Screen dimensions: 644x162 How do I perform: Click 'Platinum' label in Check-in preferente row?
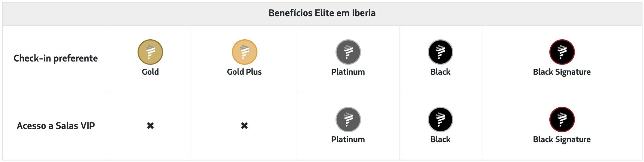point(348,72)
